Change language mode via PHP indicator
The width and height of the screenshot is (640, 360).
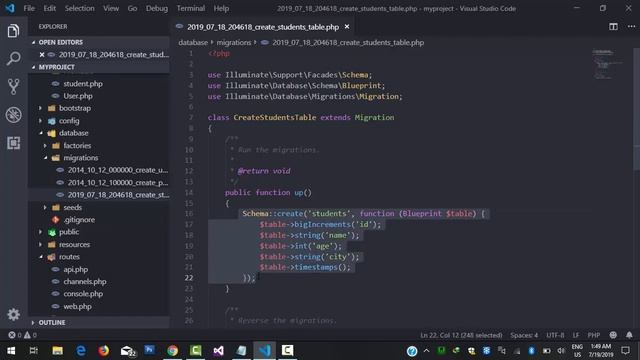point(593,335)
